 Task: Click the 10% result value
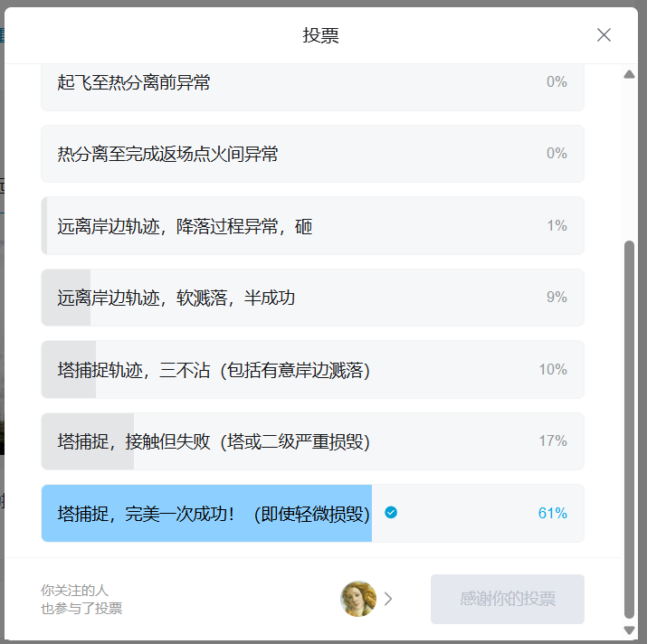553,369
